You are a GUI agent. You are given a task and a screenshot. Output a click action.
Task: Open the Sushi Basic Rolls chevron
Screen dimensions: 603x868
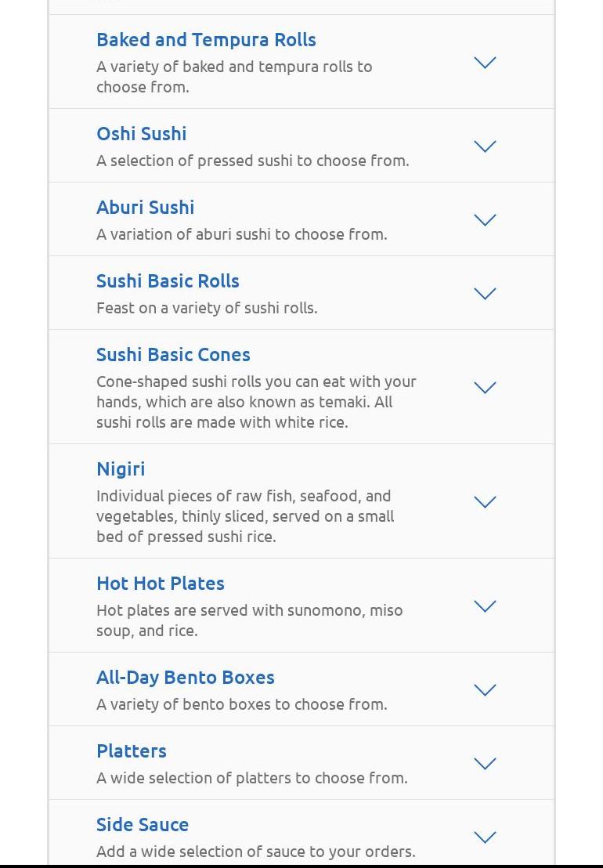(x=485, y=294)
